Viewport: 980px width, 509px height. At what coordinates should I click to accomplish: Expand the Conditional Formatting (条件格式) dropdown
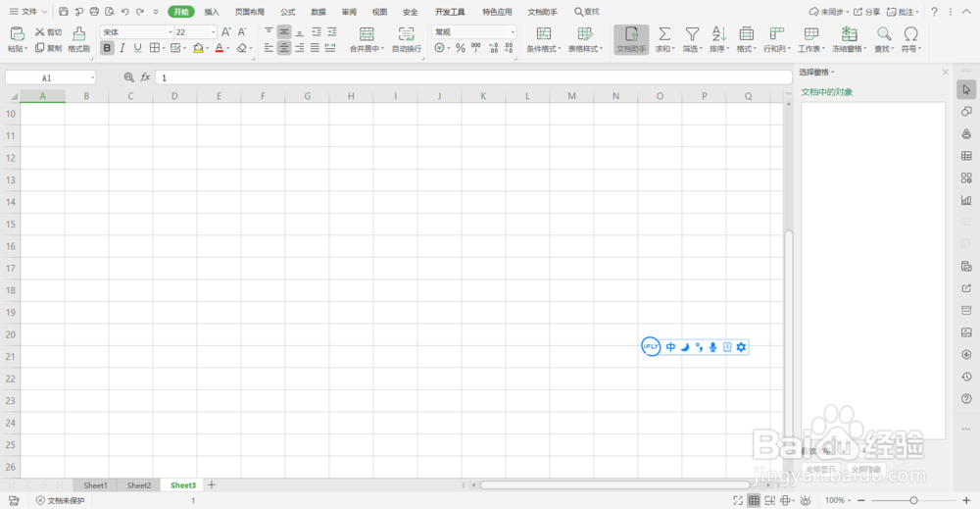click(560, 49)
